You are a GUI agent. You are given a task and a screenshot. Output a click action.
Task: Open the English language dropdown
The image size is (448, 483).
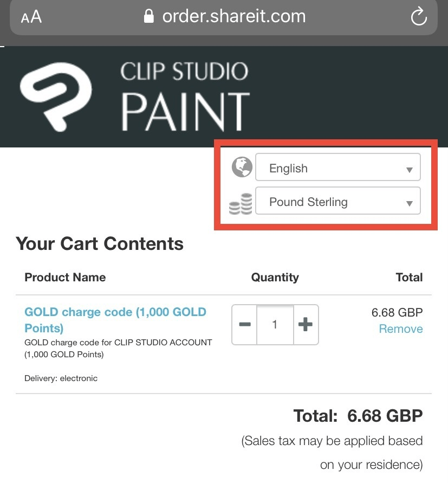(337, 168)
